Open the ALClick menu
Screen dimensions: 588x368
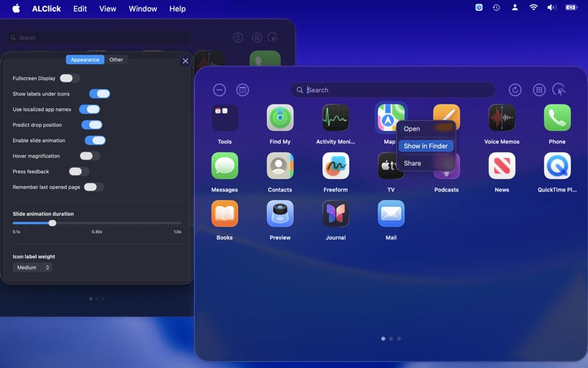46,9
